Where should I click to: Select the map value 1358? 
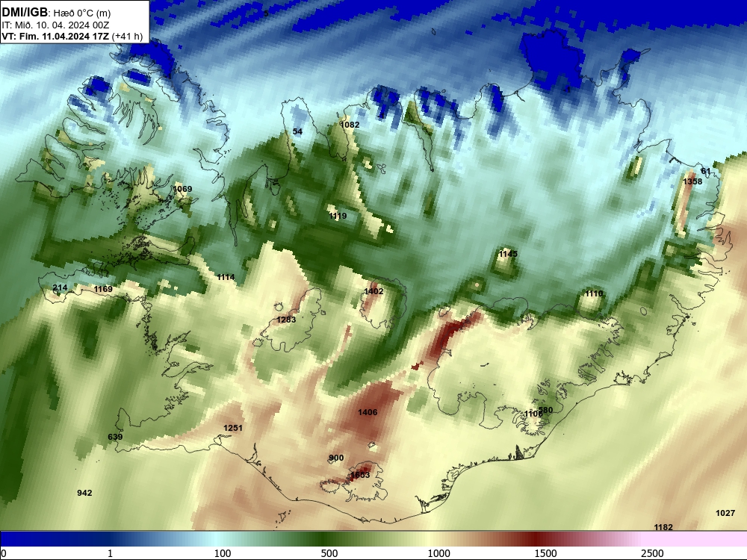692,181
